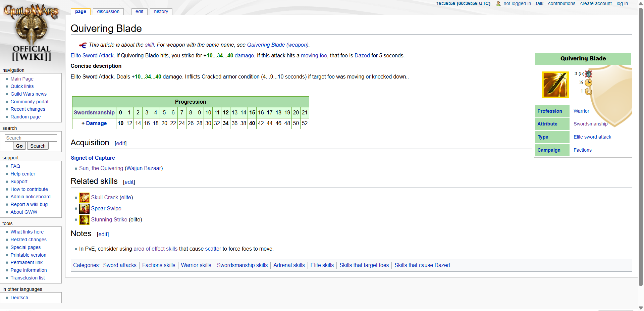Click the Guild Wars Official Wiki logo
The width and height of the screenshot is (644, 311).
click(x=32, y=33)
